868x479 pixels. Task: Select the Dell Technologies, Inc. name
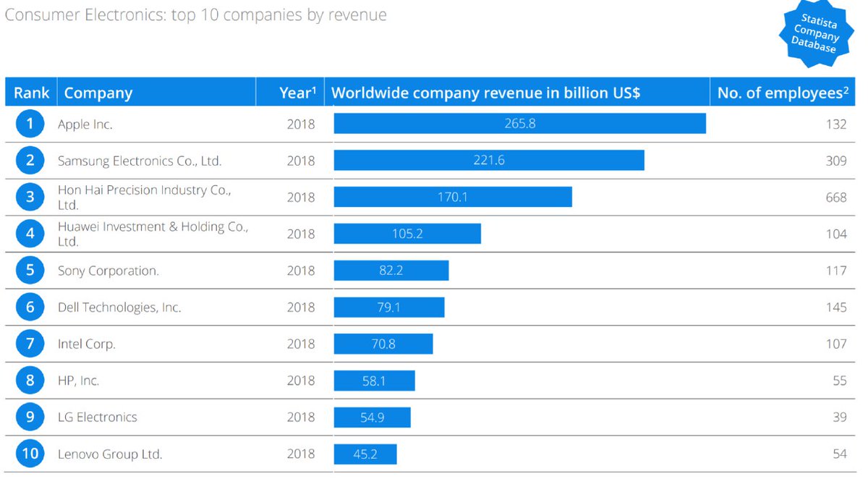pos(119,308)
